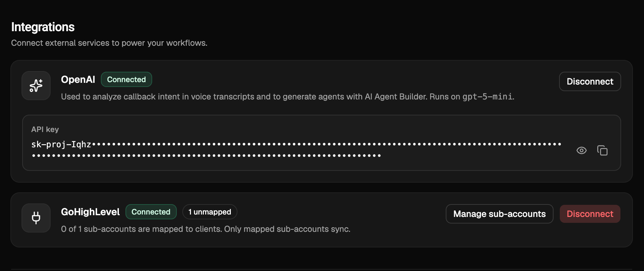Click the OpenAI sparkle icon
This screenshot has width=644, height=271.
click(36, 86)
